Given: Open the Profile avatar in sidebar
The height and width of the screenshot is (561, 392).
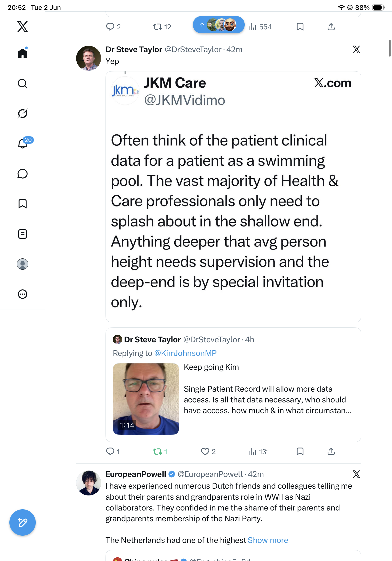Looking at the screenshot, I should click(x=23, y=264).
